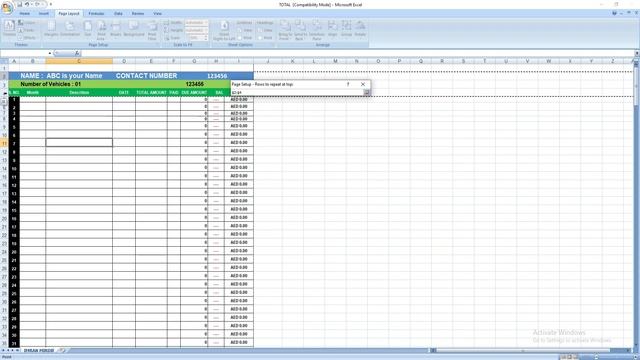
Task: Click the Align icon in Arrange group
Action: coord(333,29)
